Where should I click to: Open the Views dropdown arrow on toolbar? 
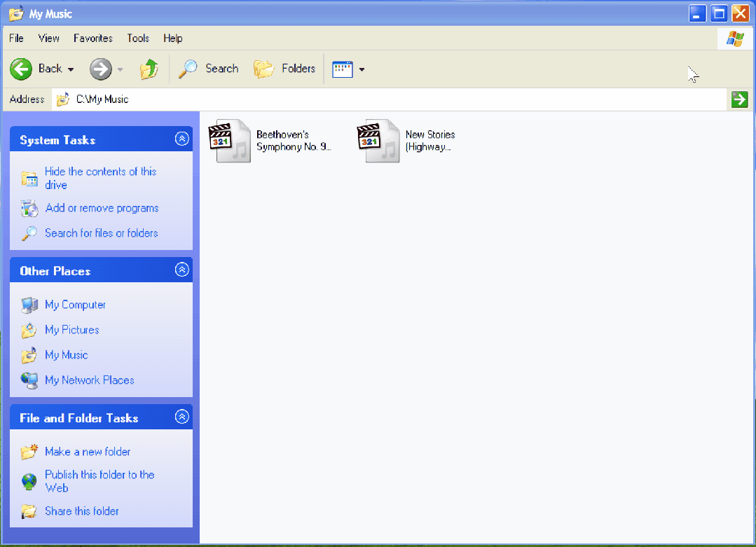362,69
